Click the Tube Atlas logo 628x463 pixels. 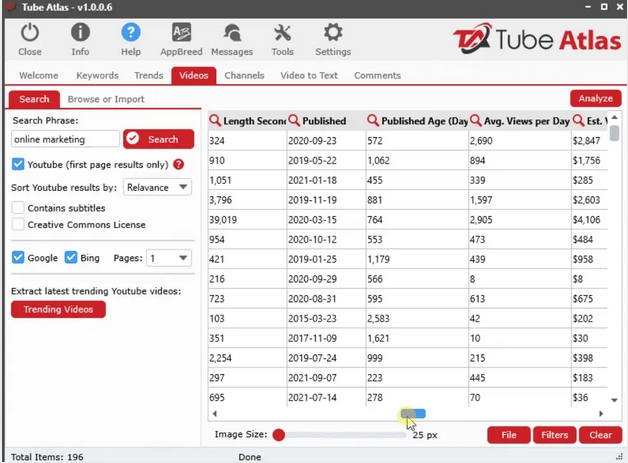click(x=537, y=40)
